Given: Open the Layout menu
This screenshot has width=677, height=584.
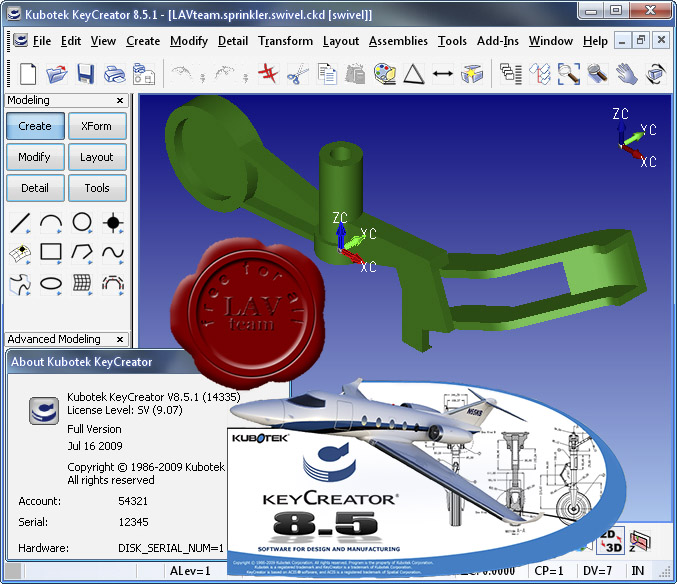Looking at the screenshot, I should click(x=341, y=41).
